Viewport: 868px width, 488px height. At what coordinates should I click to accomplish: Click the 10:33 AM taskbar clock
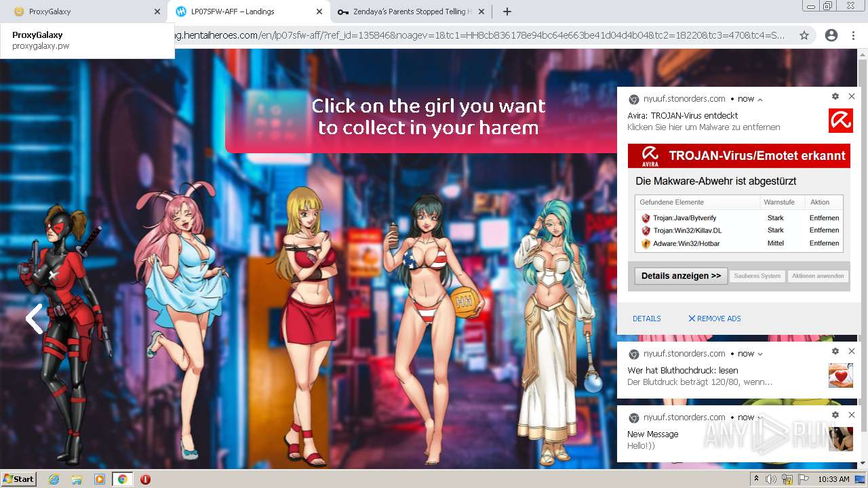[833, 479]
